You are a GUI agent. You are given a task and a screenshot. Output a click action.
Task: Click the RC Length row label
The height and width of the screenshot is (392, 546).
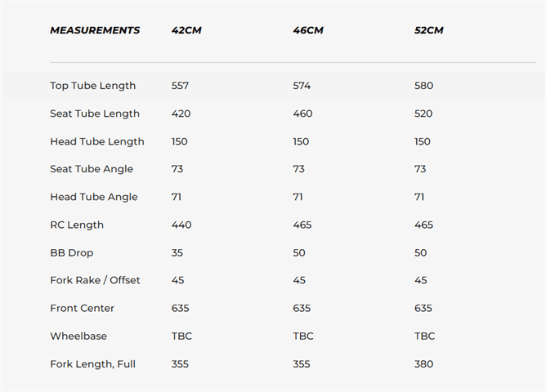[x=77, y=225]
